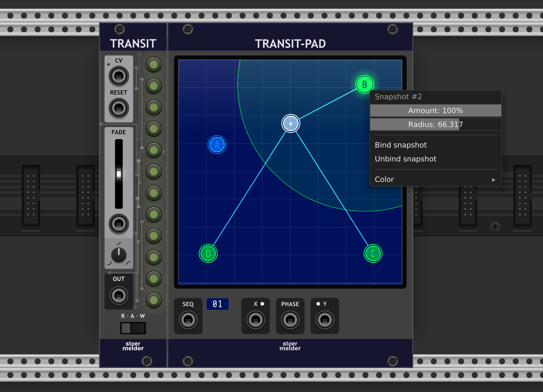This screenshot has width=543, height=392.
Task: Click the Radius slider in context menu
Action: click(435, 124)
